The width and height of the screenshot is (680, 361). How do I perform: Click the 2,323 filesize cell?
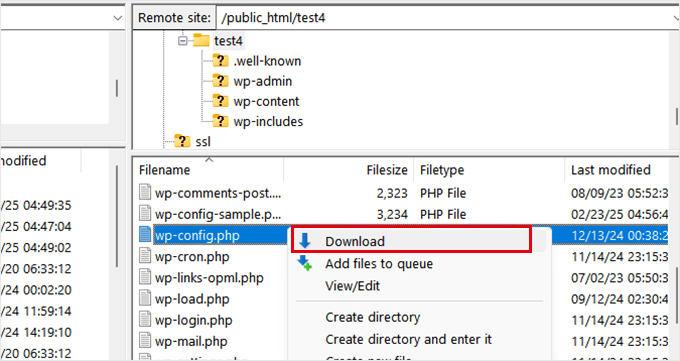[x=392, y=193]
